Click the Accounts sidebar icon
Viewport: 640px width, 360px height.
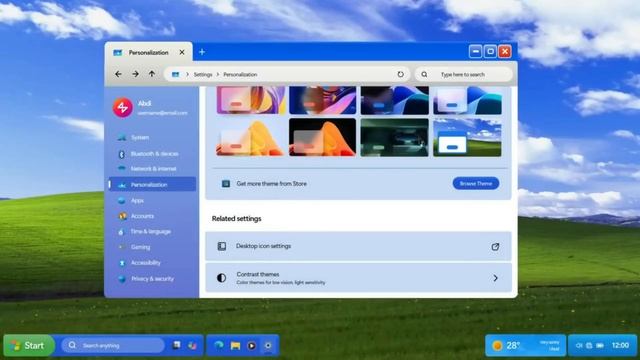(122, 216)
